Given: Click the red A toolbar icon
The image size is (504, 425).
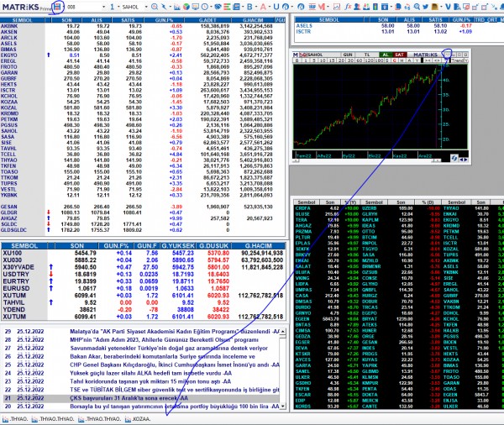Looking at the screenshot, I should coord(263,7).
